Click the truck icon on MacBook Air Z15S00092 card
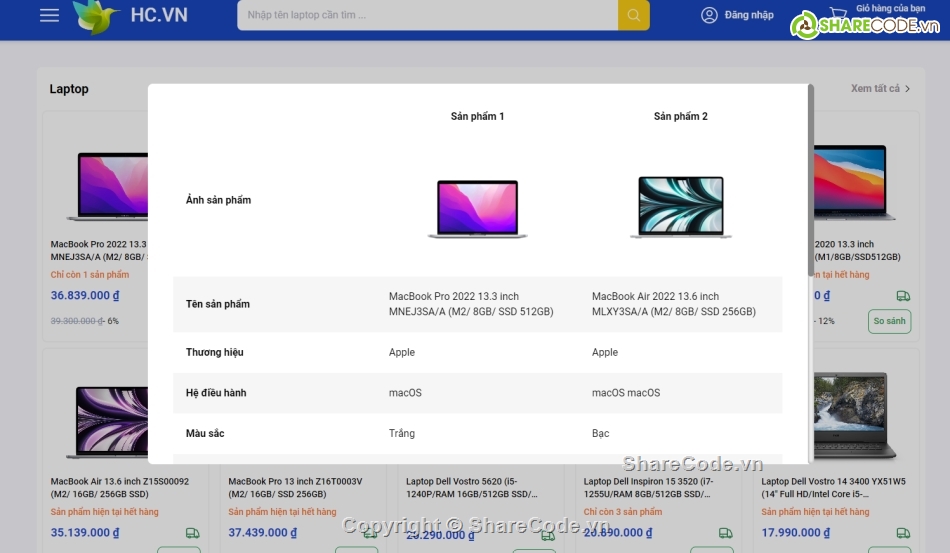Image resolution: width=950 pixels, height=553 pixels. click(x=193, y=533)
